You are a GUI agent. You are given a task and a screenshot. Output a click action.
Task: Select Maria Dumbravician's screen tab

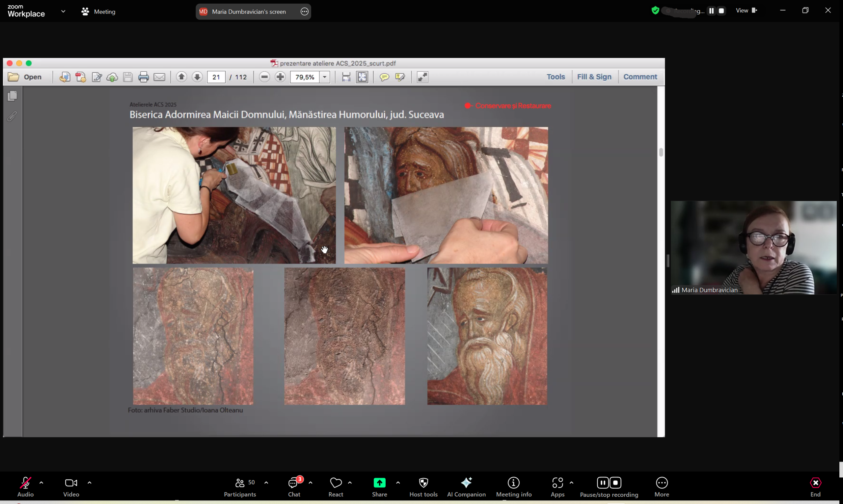(253, 12)
